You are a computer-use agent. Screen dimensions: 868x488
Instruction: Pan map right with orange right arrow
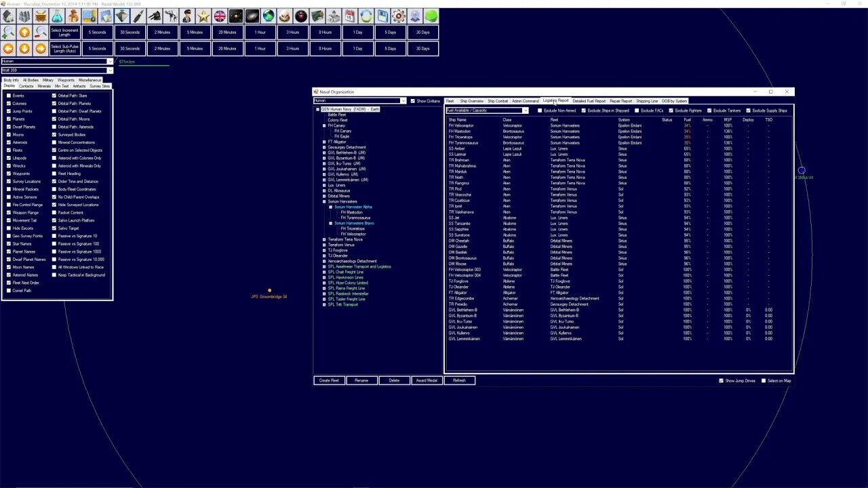[41, 48]
